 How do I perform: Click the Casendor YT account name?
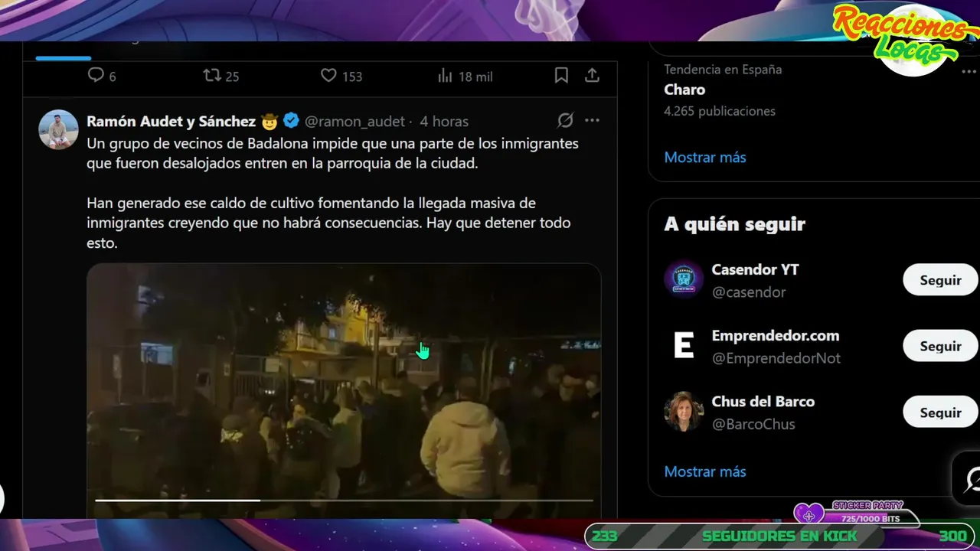point(755,269)
